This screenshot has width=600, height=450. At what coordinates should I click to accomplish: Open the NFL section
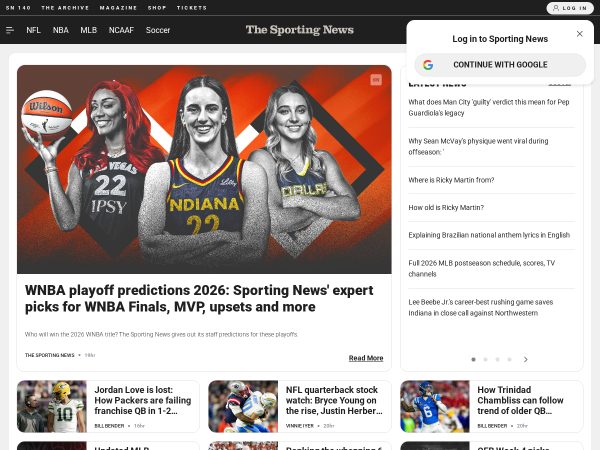pyautogui.click(x=33, y=30)
